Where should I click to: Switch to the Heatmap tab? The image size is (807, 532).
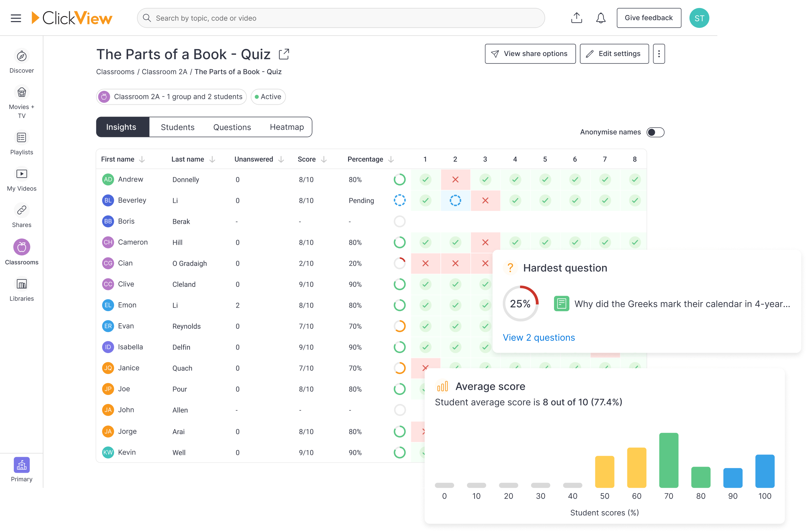(x=286, y=127)
